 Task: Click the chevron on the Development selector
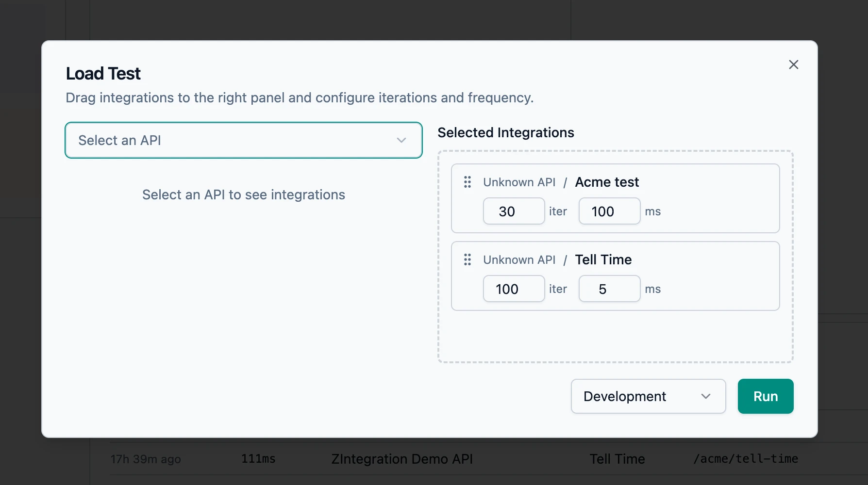point(706,396)
